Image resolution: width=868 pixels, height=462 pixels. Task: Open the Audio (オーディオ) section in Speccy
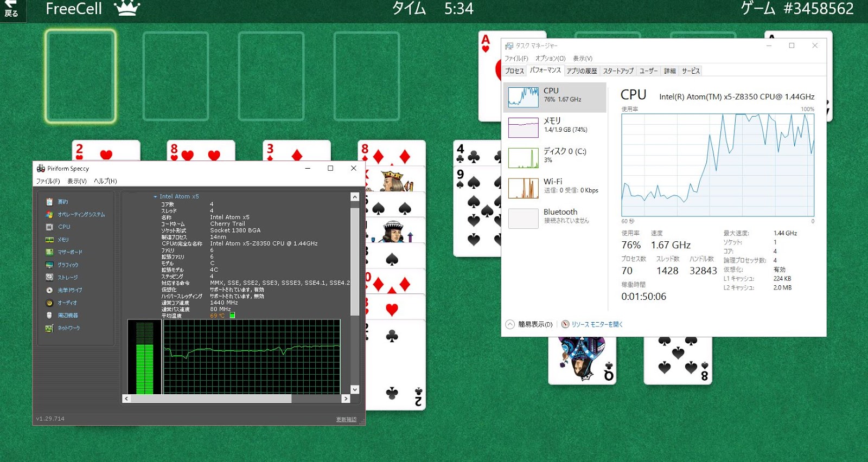(61, 303)
